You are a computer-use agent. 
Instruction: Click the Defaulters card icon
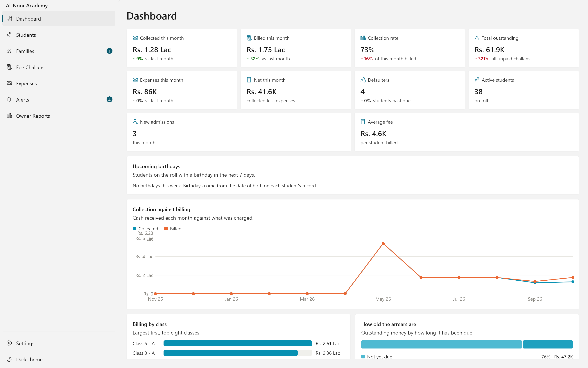(x=363, y=80)
